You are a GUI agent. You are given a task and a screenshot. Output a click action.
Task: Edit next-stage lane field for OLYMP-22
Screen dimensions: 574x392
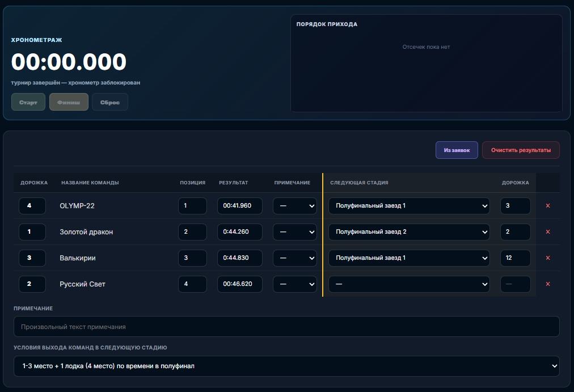516,206
